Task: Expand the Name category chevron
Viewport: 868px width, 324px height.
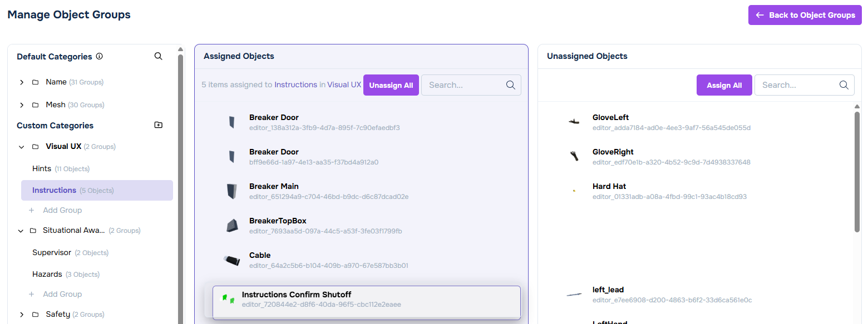Action: pos(22,82)
